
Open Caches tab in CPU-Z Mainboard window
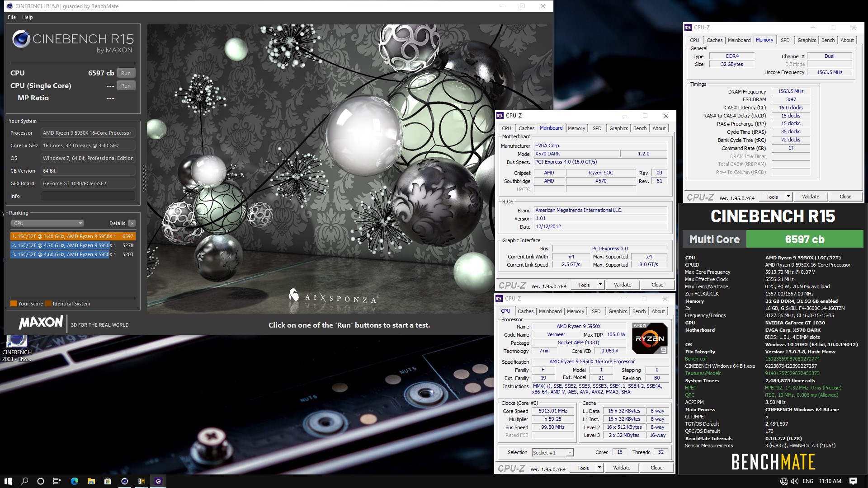click(526, 128)
